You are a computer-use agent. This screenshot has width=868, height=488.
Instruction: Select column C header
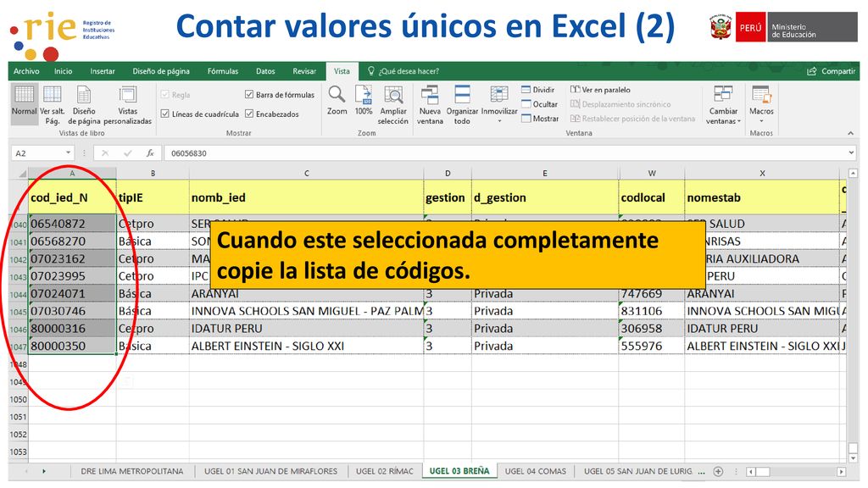[x=307, y=173]
